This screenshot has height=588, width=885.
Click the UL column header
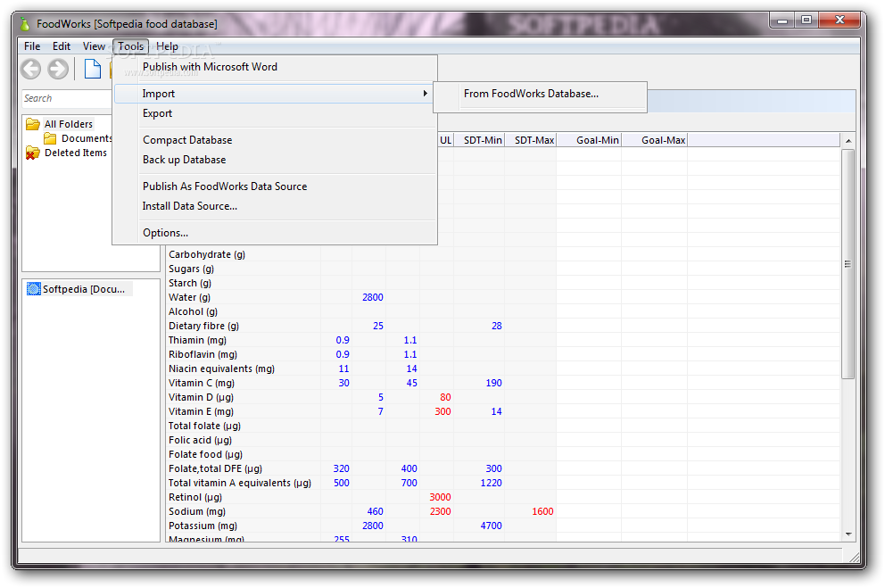(x=445, y=140)
